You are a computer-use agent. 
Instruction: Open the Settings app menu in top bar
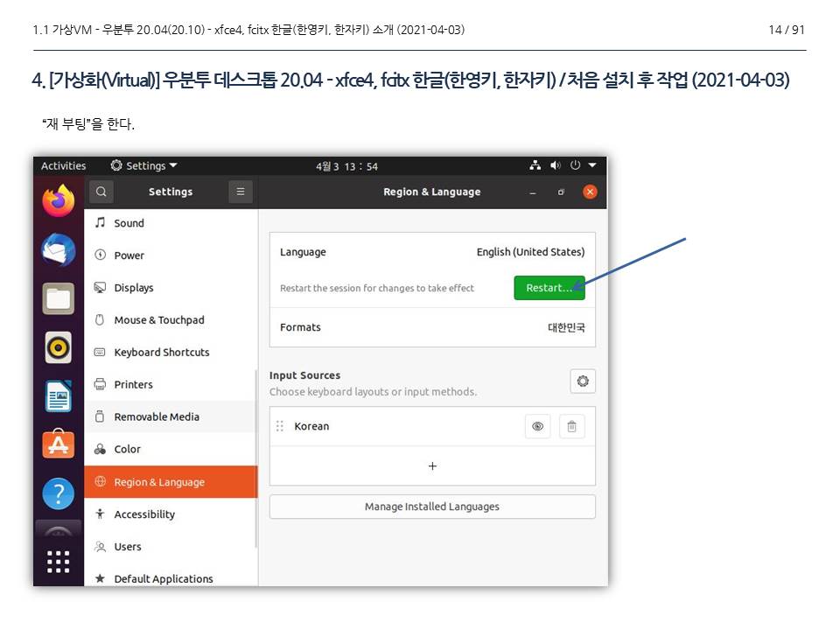143,165
